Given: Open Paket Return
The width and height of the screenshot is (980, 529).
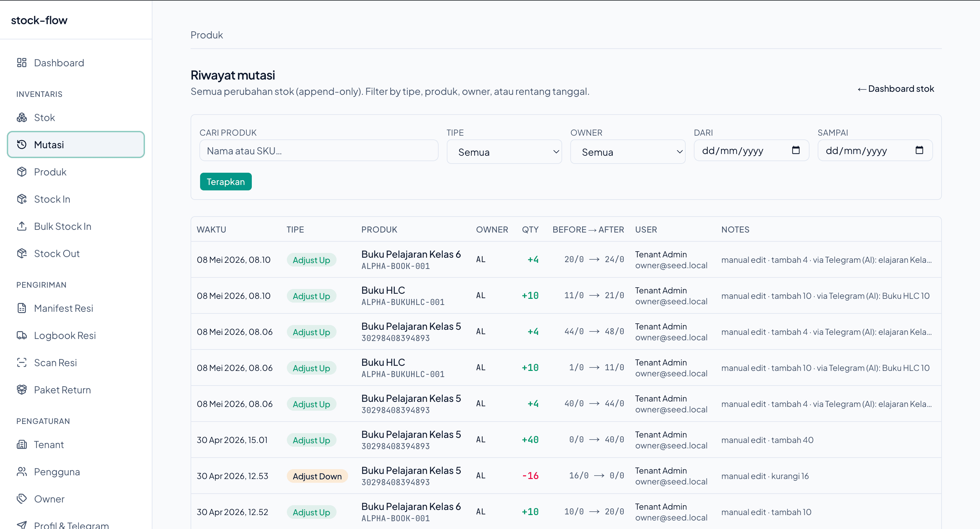Looking at the screenshot, I should click(x=76, y=390).
